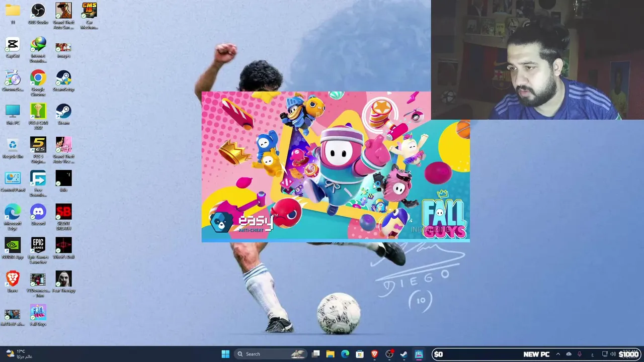The height and width of the screenshot is (362, 644).
Task: Click the taskbar Search box
Action: coord(270,354)
